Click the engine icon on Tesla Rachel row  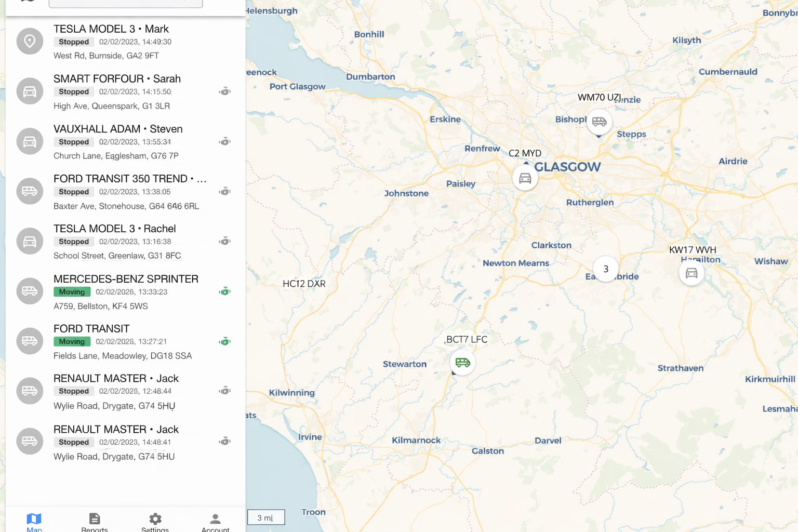[x=224, y=241]
